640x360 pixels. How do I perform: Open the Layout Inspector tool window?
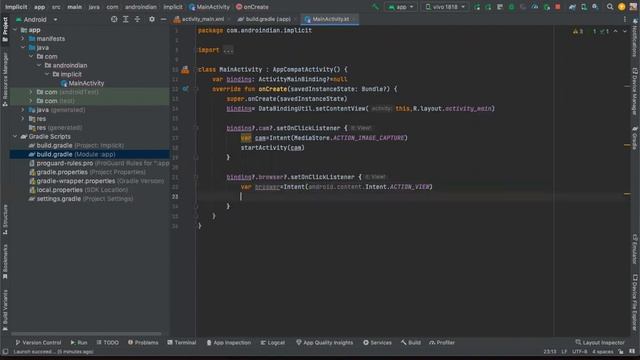click(x=600, y=342)
